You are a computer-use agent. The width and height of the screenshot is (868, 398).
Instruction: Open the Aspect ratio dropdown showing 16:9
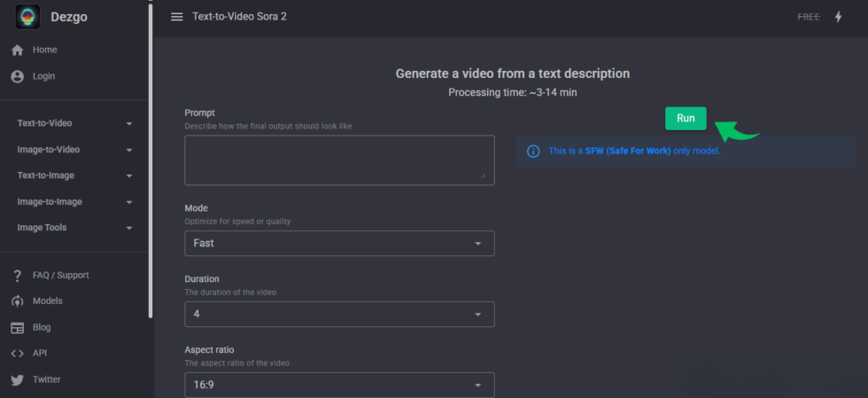[339, 385]
